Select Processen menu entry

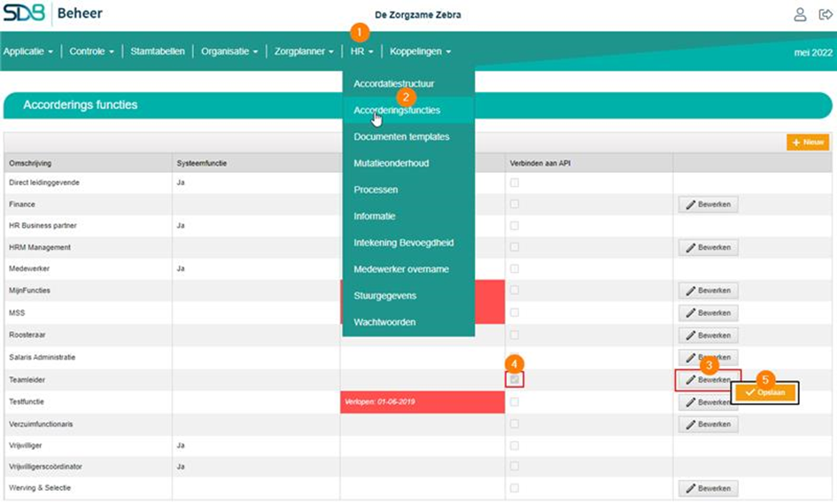point(408,190)
